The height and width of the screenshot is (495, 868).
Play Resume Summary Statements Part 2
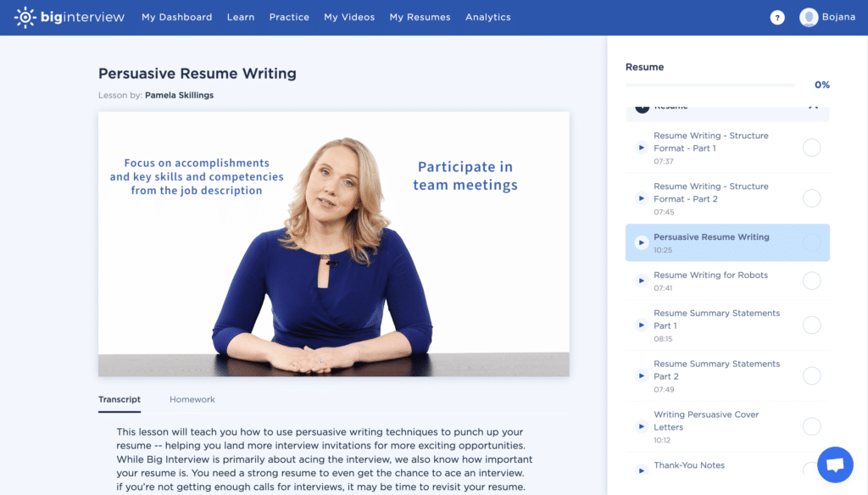click(x=641, y=376)
